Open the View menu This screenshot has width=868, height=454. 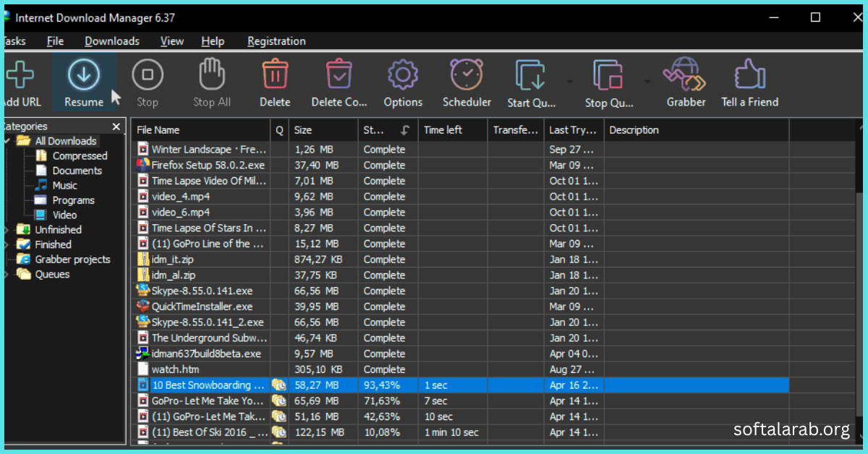[172, 41]
